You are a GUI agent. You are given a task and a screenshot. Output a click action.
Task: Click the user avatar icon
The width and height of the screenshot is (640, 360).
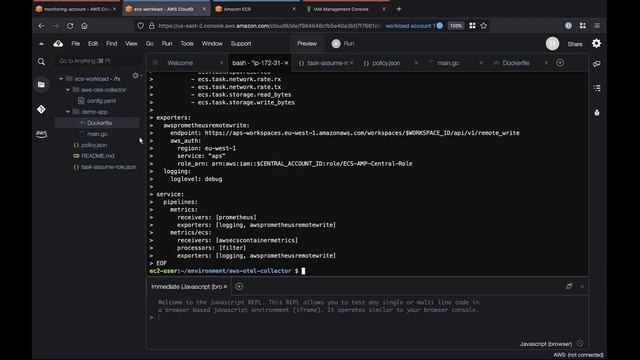pos(552,44)
